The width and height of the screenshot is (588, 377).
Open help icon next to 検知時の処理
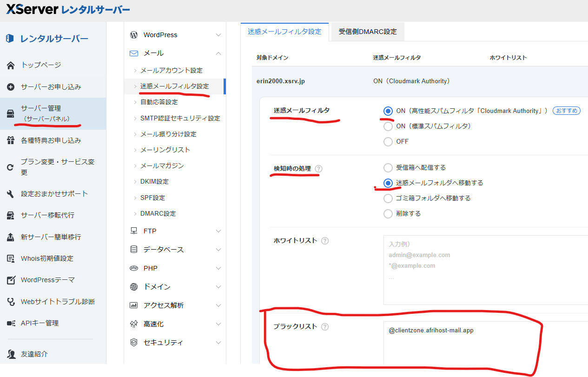tap(318, 169)
